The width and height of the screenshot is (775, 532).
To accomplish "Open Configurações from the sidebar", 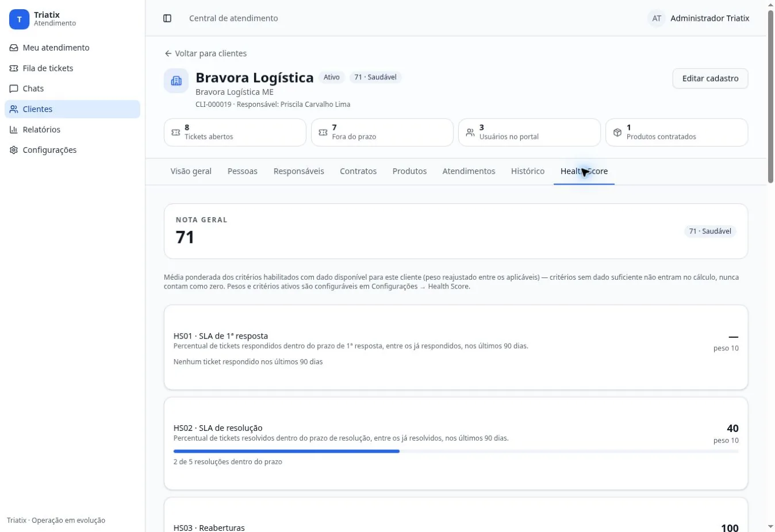I will pos(72,150).
